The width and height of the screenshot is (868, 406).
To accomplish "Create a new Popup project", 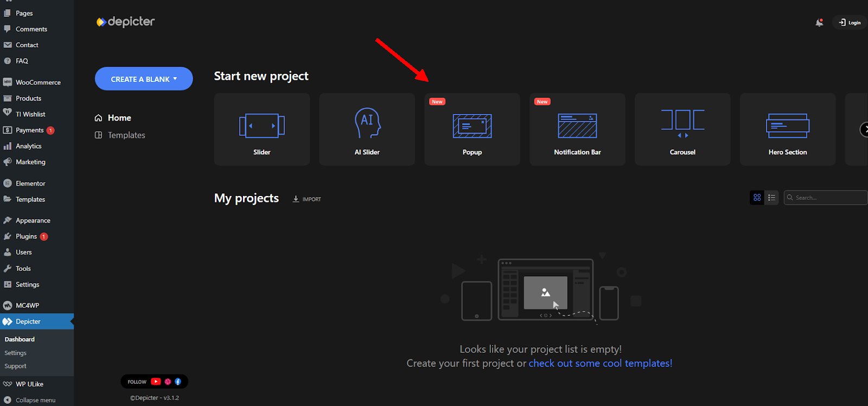I will tap(473, 129).
